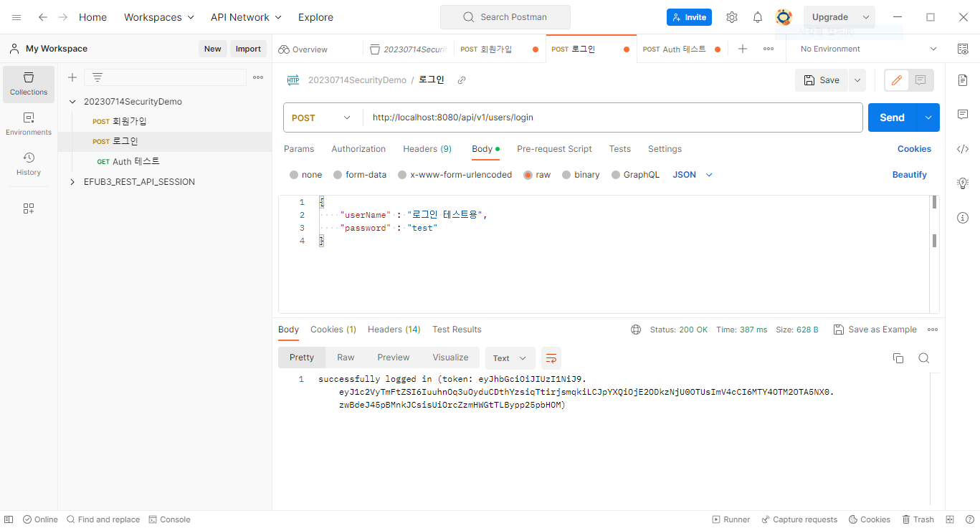Image resolution: width=980 pixels, height=528 pixels.
Task: Open the configure workspace sidebar grid icon
Action: [x=29, y=208]
